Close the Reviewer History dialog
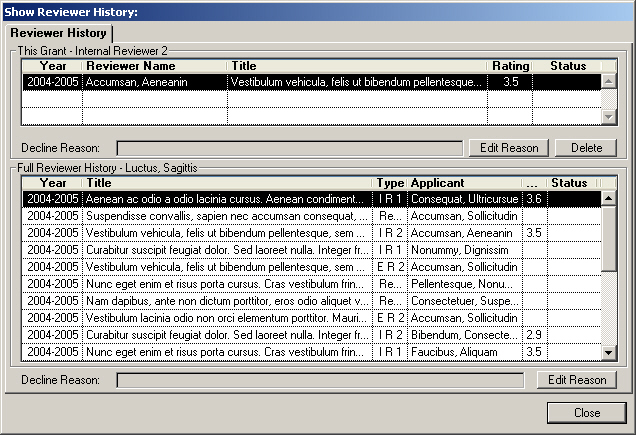Image resolution: width=636 pixels, height=435 pixels. coord(587,413)
